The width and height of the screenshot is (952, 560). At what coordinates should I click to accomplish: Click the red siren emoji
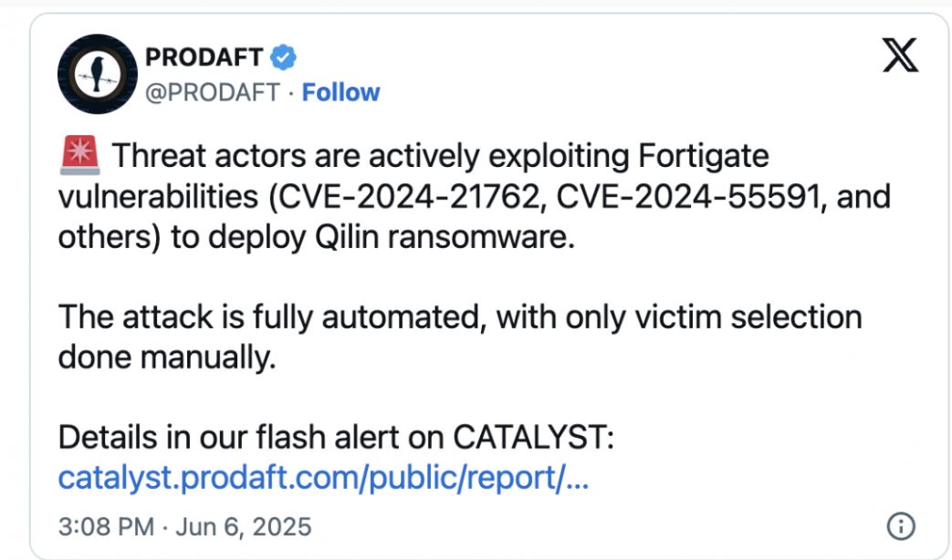point(79,155)
